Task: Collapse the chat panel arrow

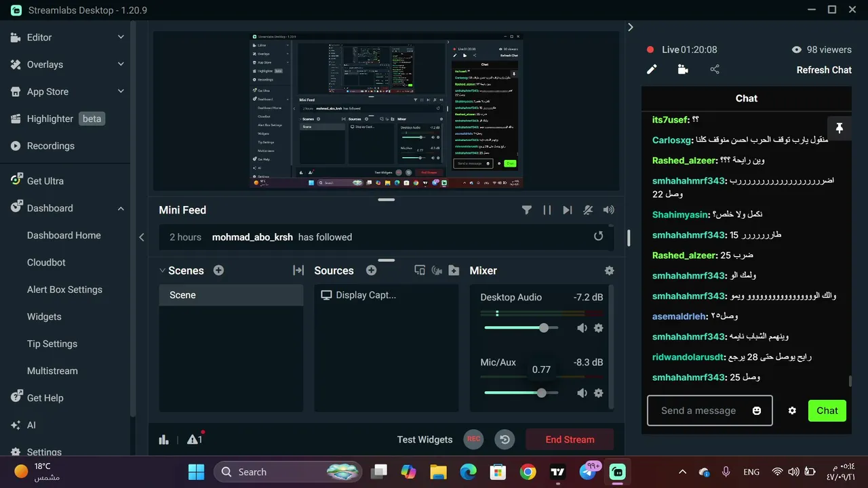Action: (631, 27)
